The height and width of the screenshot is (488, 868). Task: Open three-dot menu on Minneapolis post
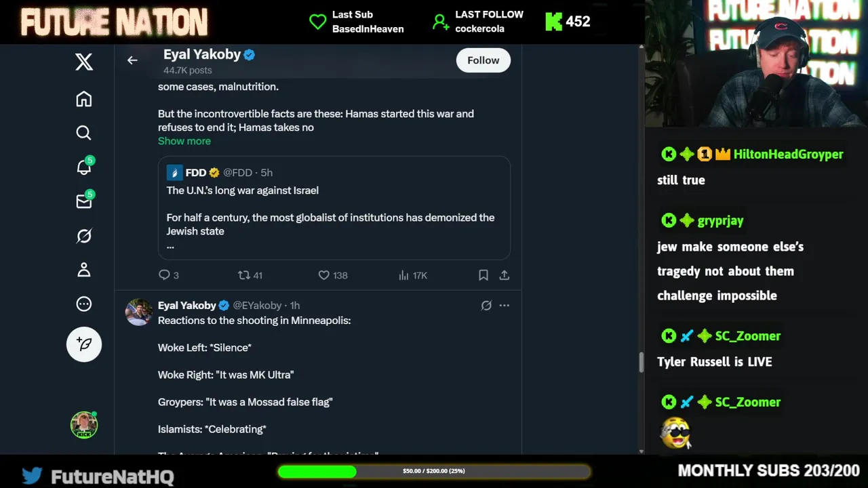(x=505, y=306)
